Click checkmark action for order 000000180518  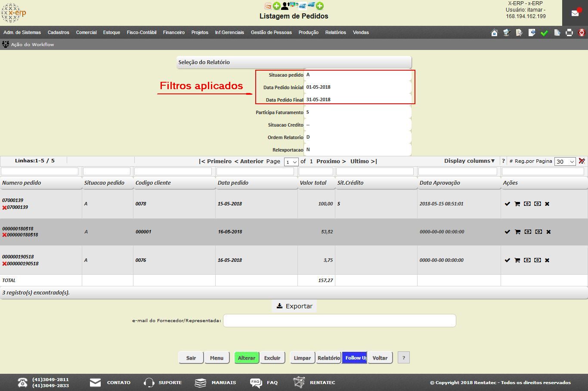coord(507,232)
